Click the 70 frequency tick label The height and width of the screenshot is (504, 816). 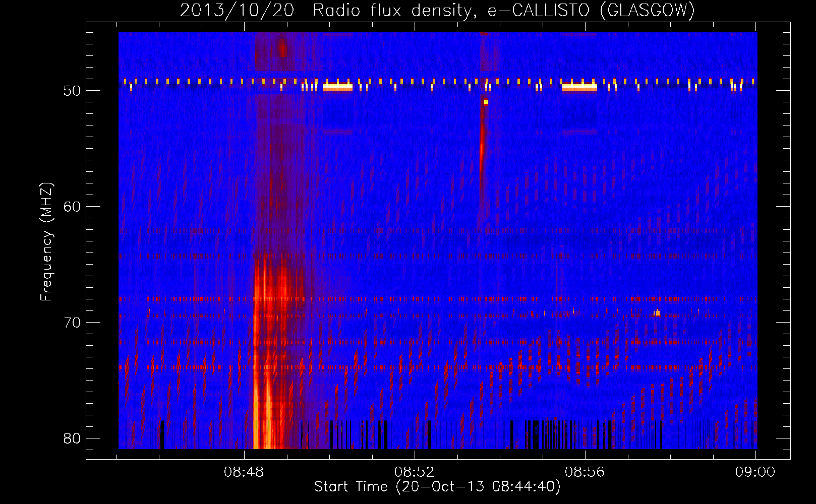click(73, 323)
